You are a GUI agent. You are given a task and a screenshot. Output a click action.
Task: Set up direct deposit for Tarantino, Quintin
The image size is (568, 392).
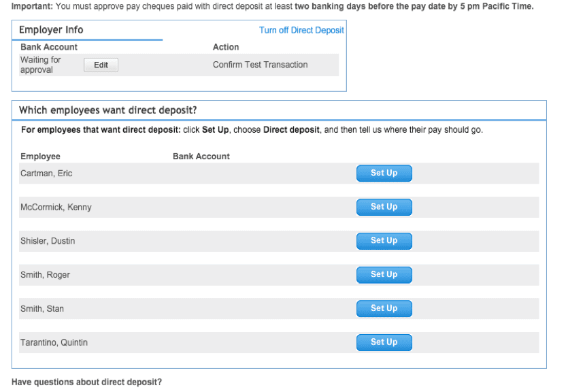(384, 342)
